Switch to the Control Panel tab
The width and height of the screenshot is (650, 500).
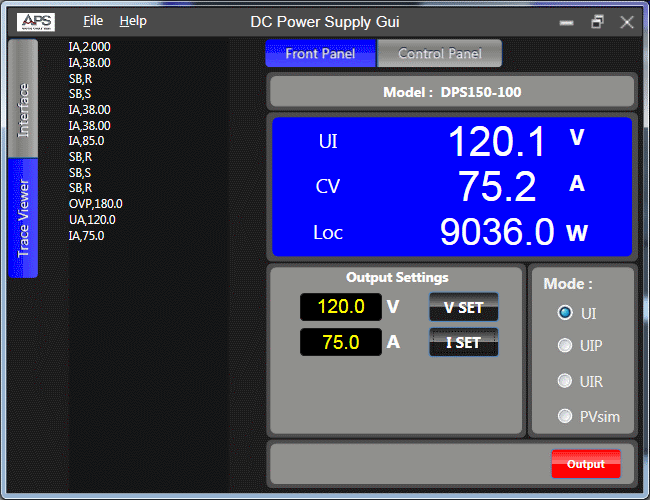439,54
